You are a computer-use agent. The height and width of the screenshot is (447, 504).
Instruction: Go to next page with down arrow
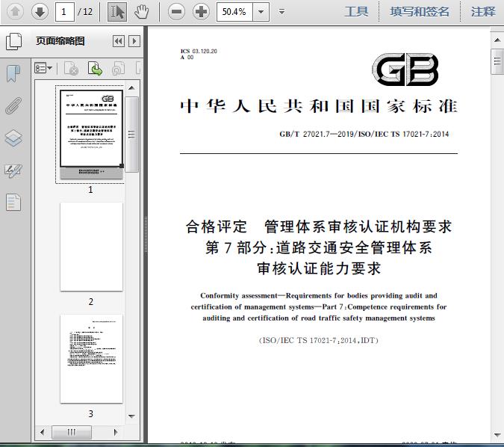[x=40, y=12]
